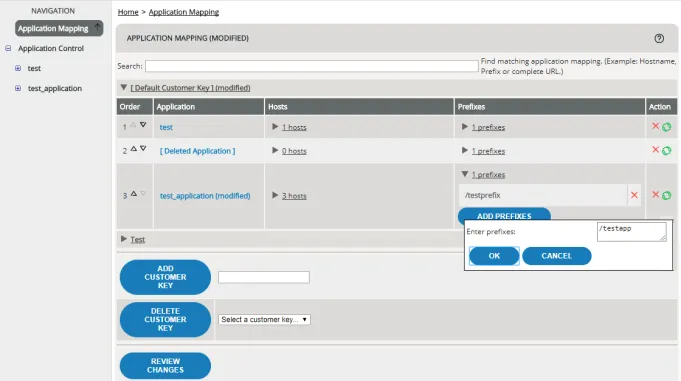Screen dimensions: 681x381
Task: Click Application Mapping breadcrumb link
Action: 184,12
